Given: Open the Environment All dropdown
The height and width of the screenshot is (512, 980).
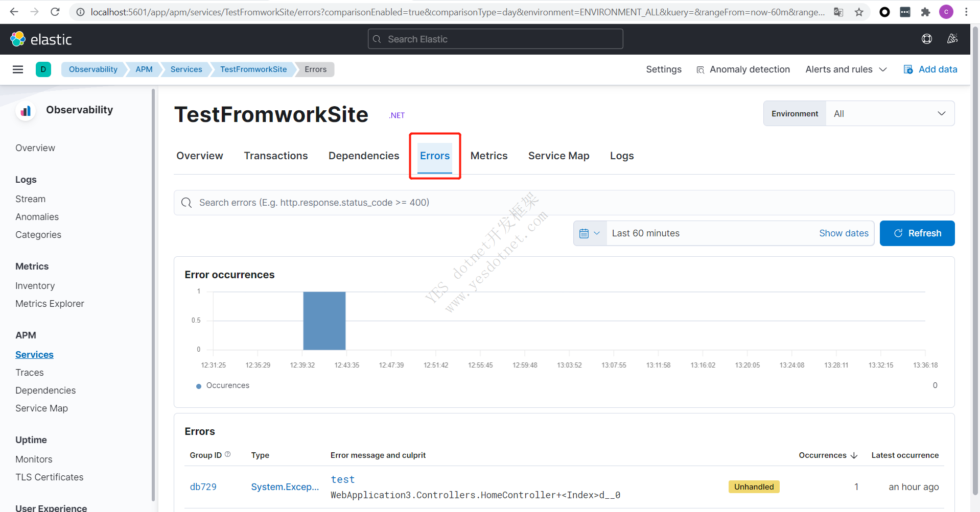Looking at the screenshot, I should pos(890,114).
